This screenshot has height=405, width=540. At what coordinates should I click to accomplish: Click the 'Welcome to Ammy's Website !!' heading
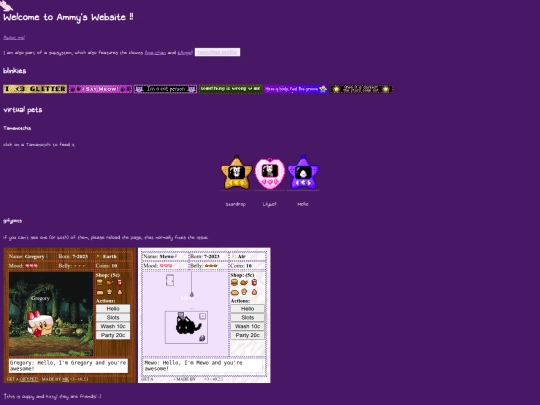(68, 17)
